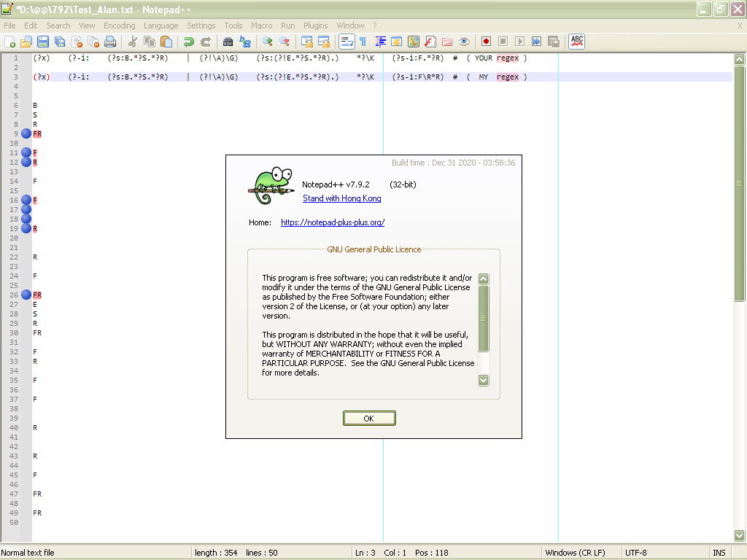747x560 pixels.
Task: Toggle the indent guide icon
Action: [x=380, y=42]
